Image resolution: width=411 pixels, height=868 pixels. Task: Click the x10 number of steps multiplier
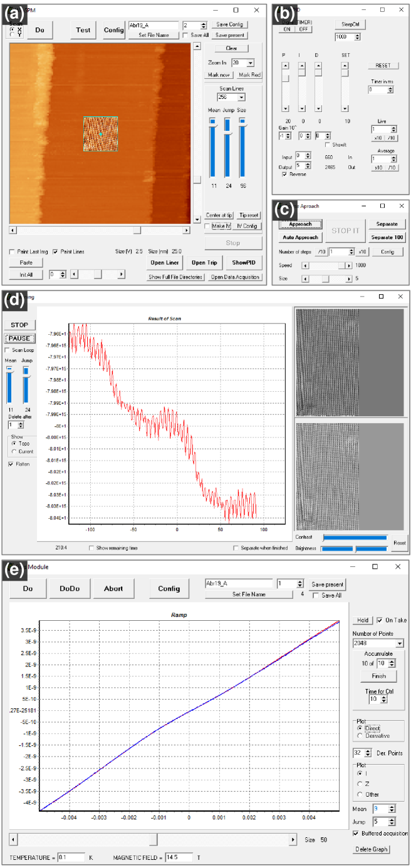click(x=362, y=251)
